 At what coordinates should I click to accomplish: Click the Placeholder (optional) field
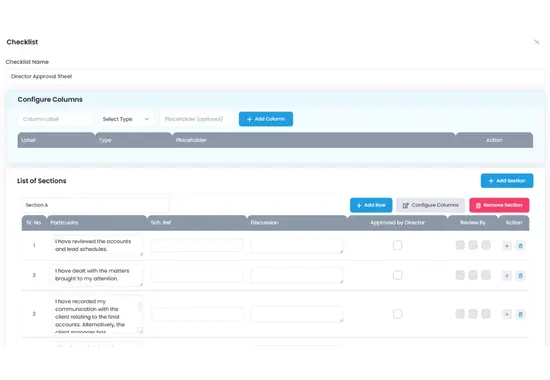click(197, 119)
